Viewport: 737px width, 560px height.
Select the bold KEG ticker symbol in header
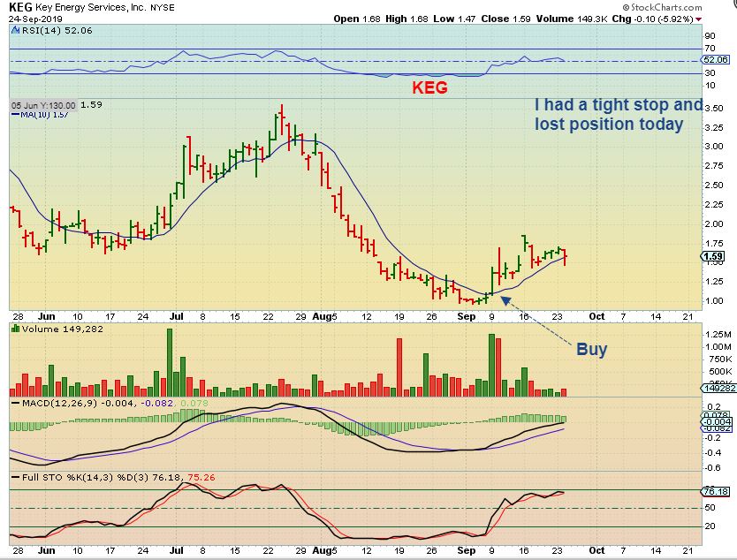(x=20, y=7)
